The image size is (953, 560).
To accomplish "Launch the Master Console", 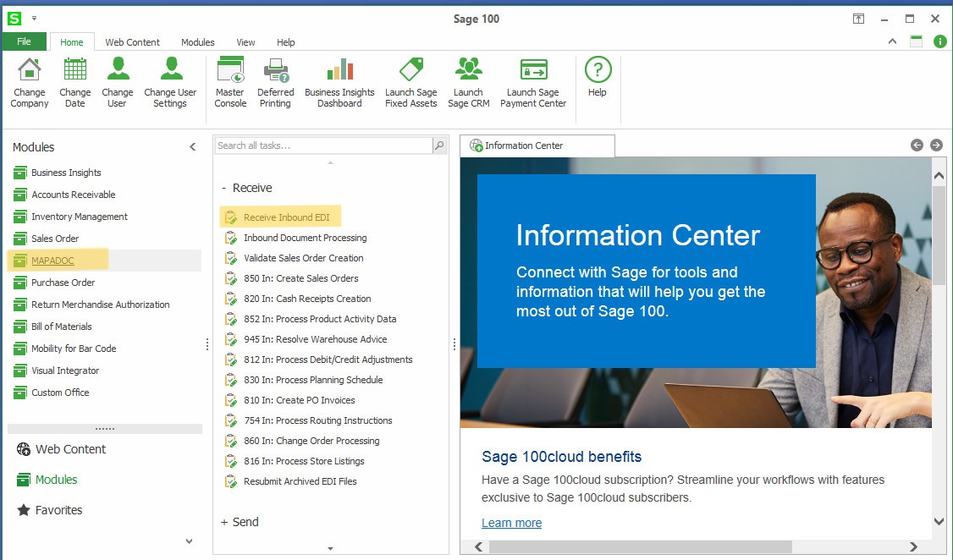I will click(x=230, y=83).
